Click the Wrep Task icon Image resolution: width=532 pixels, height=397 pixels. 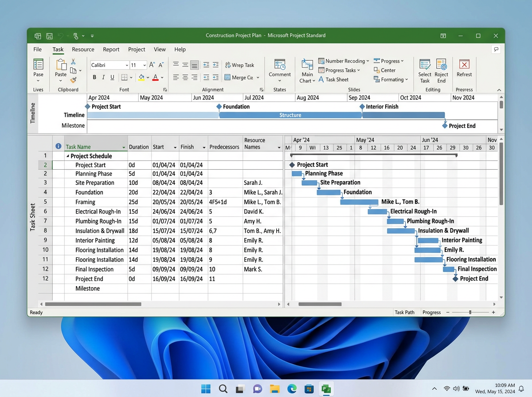228,65
